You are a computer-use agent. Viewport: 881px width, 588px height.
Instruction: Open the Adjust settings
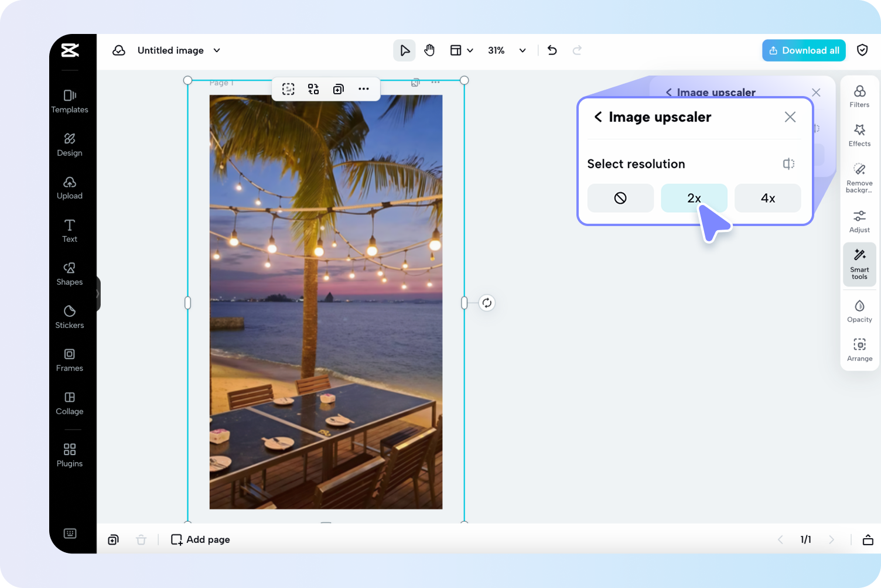tap(859, 221)
